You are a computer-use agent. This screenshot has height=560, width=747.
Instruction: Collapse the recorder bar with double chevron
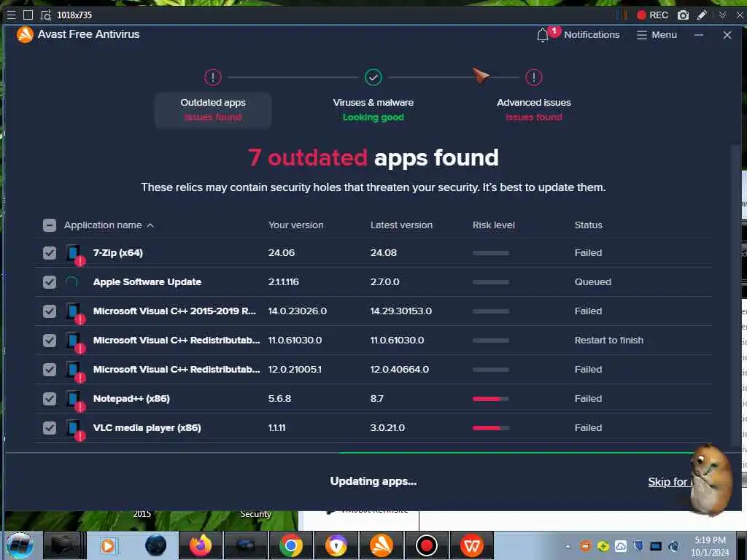(x=722, y=15)
